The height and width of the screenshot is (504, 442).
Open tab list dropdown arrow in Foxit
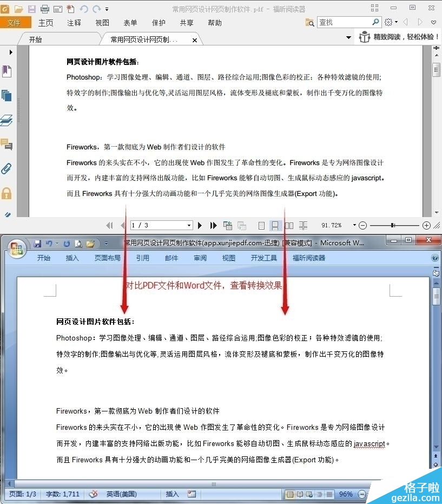[348, 37]
